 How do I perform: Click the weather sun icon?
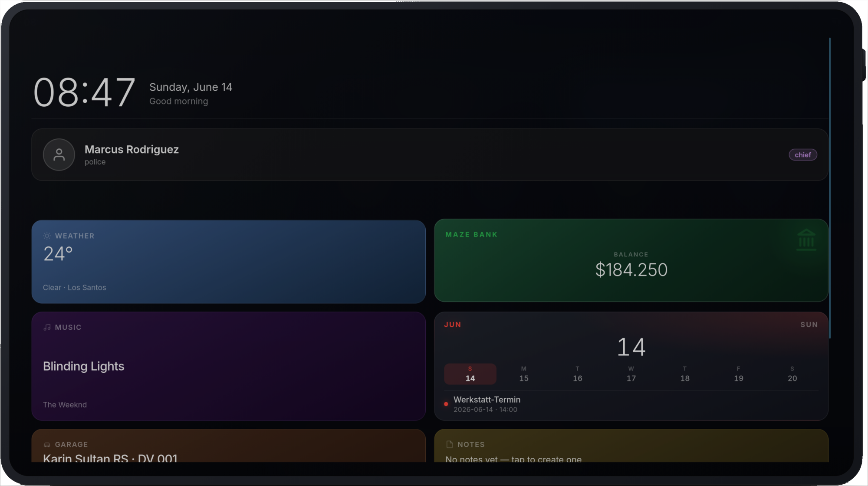pos(47,236)
